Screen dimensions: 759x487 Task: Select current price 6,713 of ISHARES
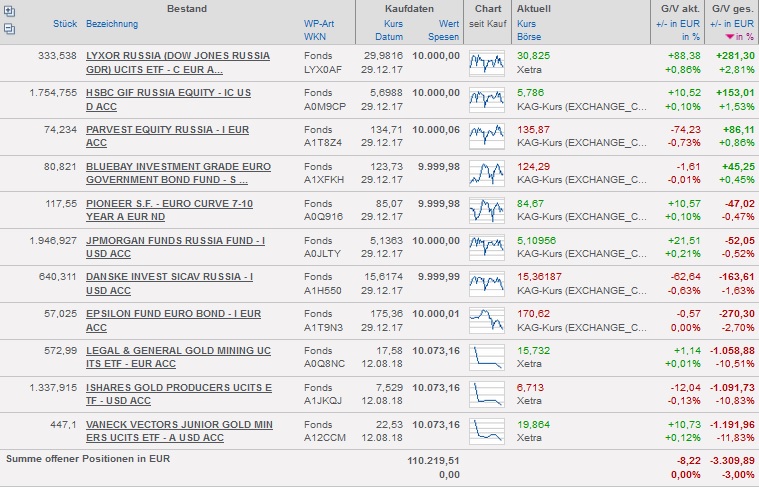coord(531,388)
